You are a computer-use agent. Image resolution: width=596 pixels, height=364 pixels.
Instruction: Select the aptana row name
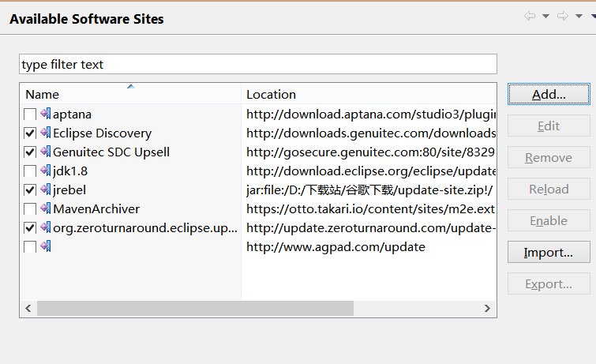(x=72, y=114)
